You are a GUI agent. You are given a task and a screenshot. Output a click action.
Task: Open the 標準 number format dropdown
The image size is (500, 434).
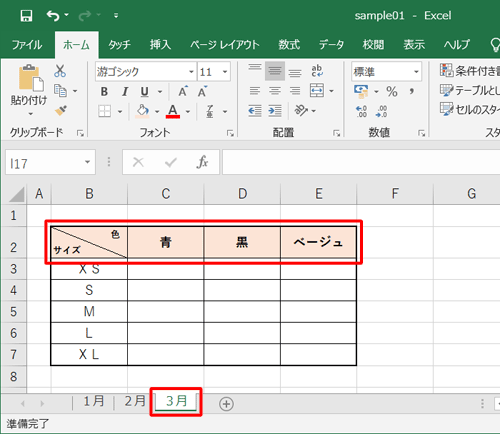click(x=416, y=72)
